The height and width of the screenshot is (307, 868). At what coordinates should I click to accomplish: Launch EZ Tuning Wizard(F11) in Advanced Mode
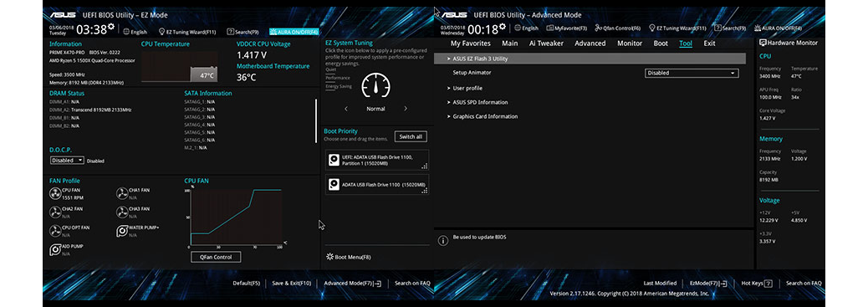[678, 28]
